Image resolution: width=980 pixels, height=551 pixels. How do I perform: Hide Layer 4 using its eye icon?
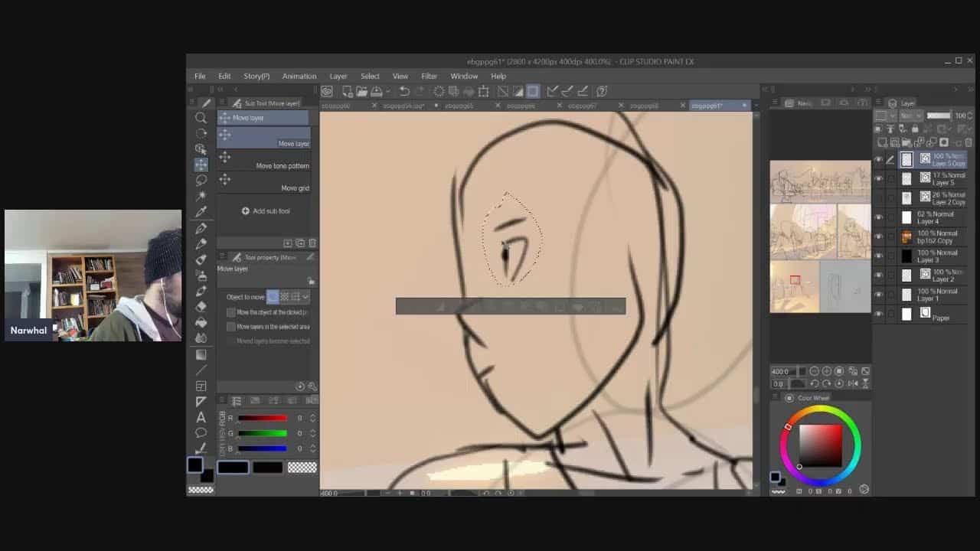click(878, 217)
